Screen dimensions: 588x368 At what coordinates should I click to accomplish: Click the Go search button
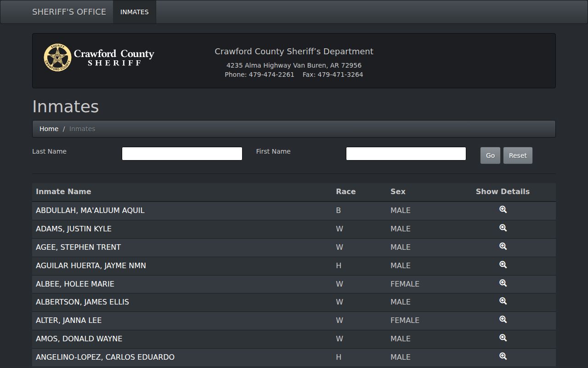490,155
